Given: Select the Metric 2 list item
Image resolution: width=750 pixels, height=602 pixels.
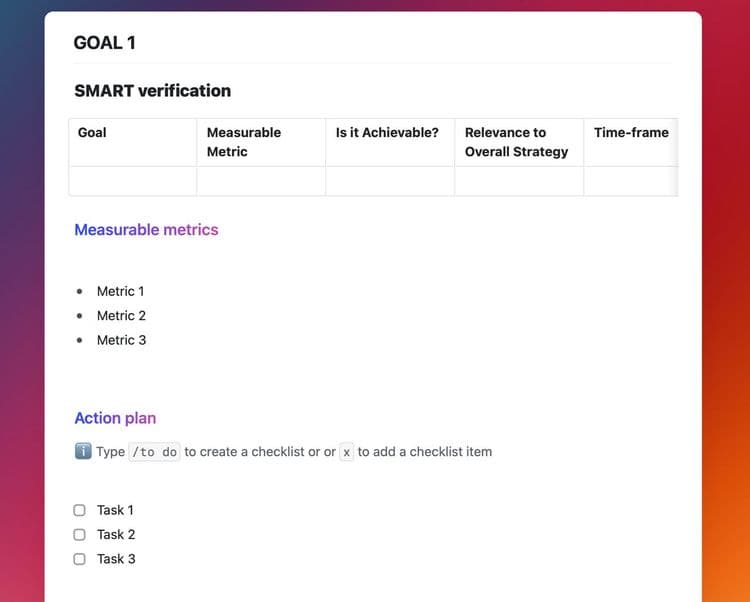Looking at the screenshot, I should [x=121, y=316].
